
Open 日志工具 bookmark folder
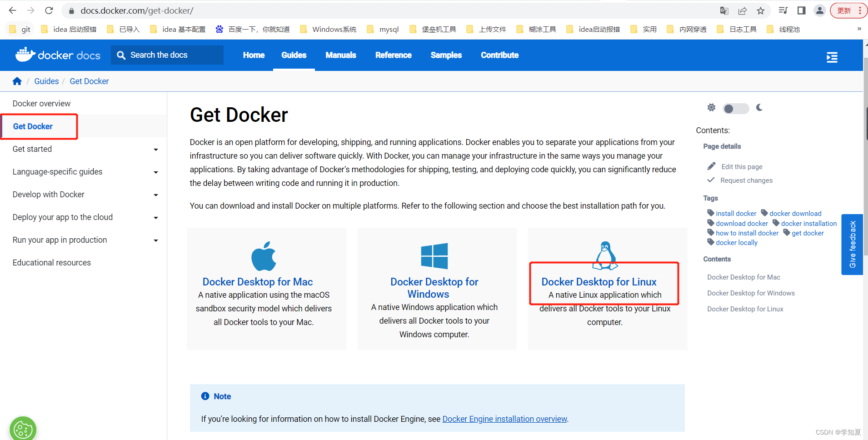point(737,30)
